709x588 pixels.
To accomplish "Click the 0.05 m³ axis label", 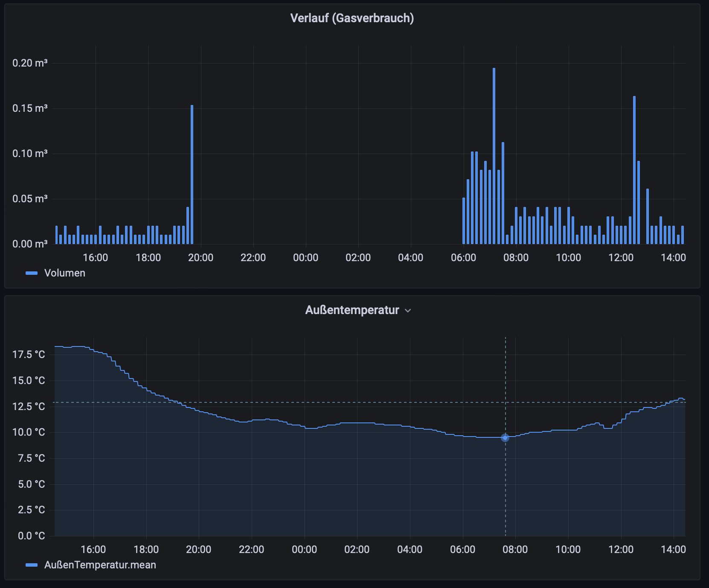I will (30, 199).
